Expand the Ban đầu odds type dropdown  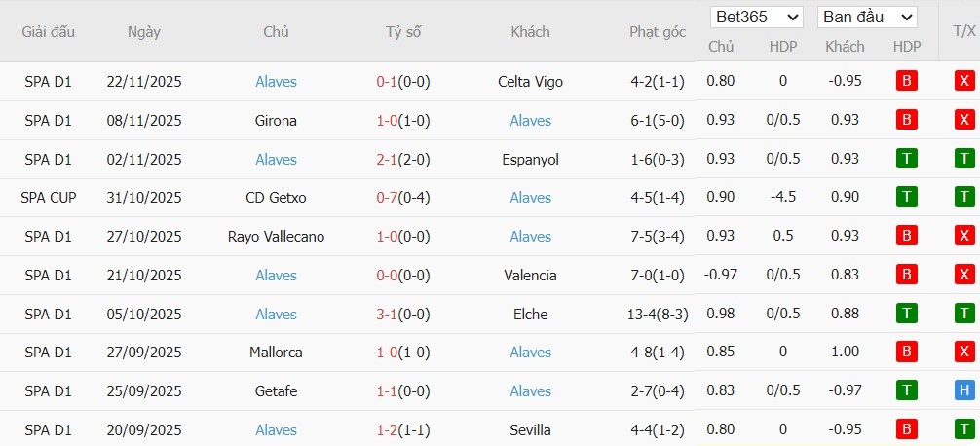(x=867, y=18)
